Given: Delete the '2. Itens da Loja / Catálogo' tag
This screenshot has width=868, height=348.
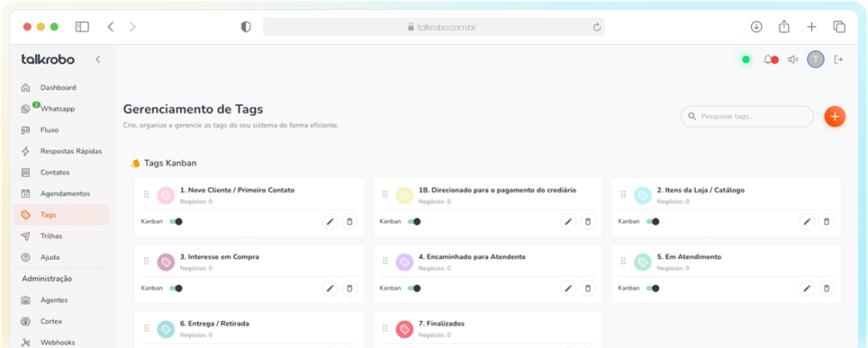Looking at the screenshot, I should tap(826, 221).
